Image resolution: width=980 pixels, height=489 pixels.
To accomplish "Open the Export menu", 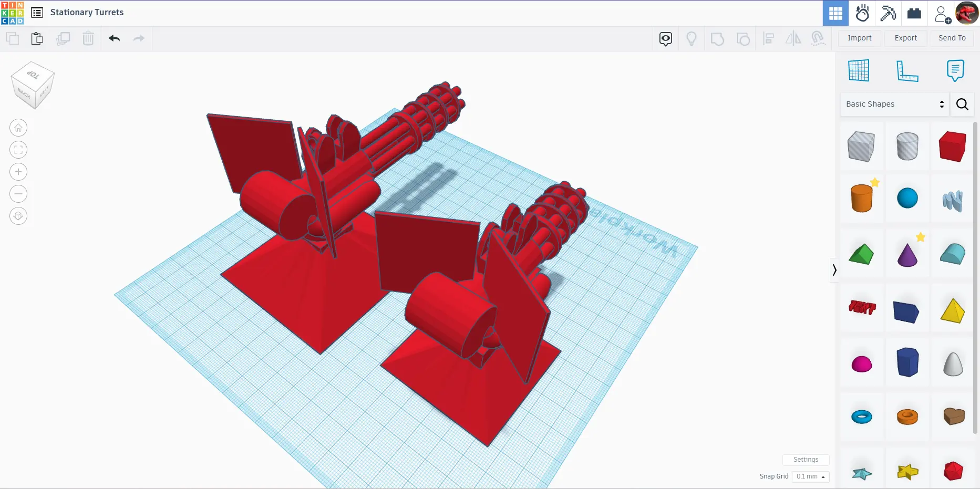I will (905, 38).
